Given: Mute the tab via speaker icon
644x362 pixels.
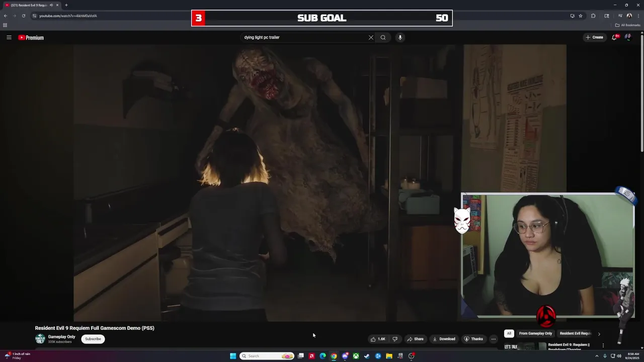Looking at the screenshot, I should pyautogui.click(x=51, y=5).
